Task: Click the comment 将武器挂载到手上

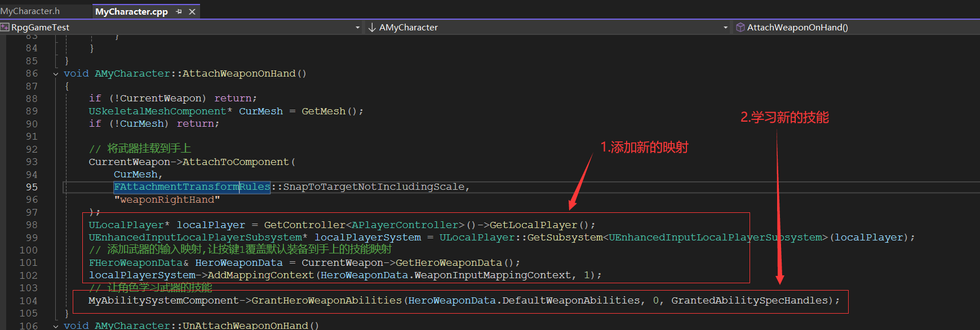Action: pyautogui.click(x=140, y=149)
